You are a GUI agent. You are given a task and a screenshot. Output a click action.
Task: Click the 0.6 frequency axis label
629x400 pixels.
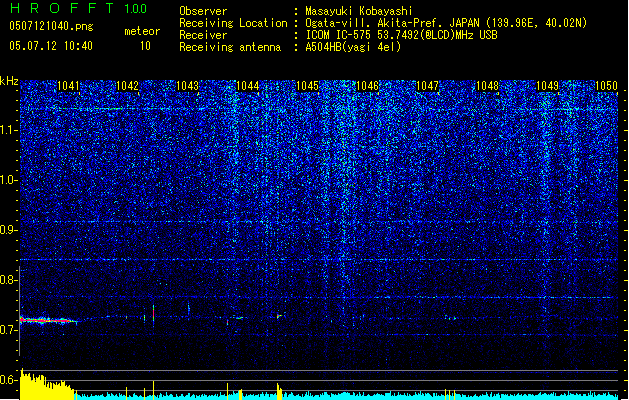pyautogui.click(x=8, y=380)
